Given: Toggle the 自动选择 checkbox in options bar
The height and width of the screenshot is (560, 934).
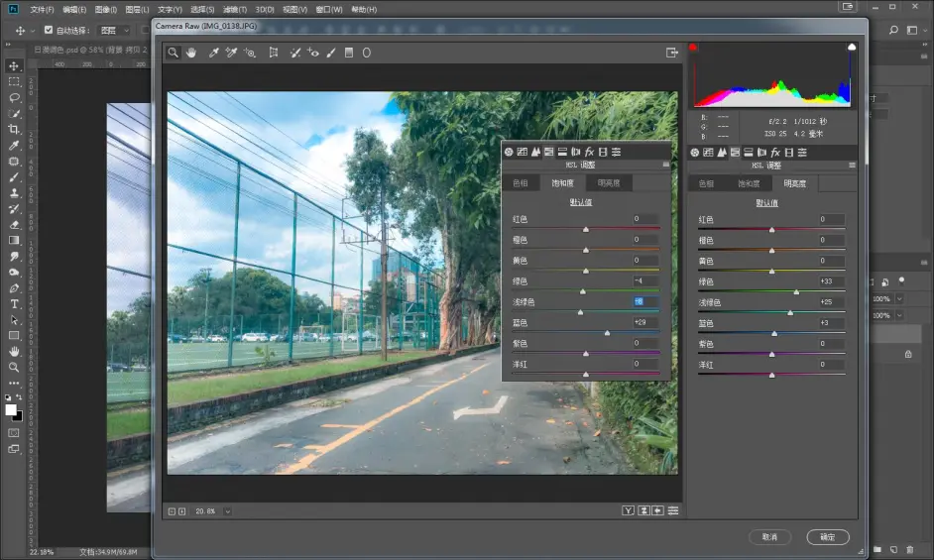Looking at the screenshot, I should coord(49,30).
